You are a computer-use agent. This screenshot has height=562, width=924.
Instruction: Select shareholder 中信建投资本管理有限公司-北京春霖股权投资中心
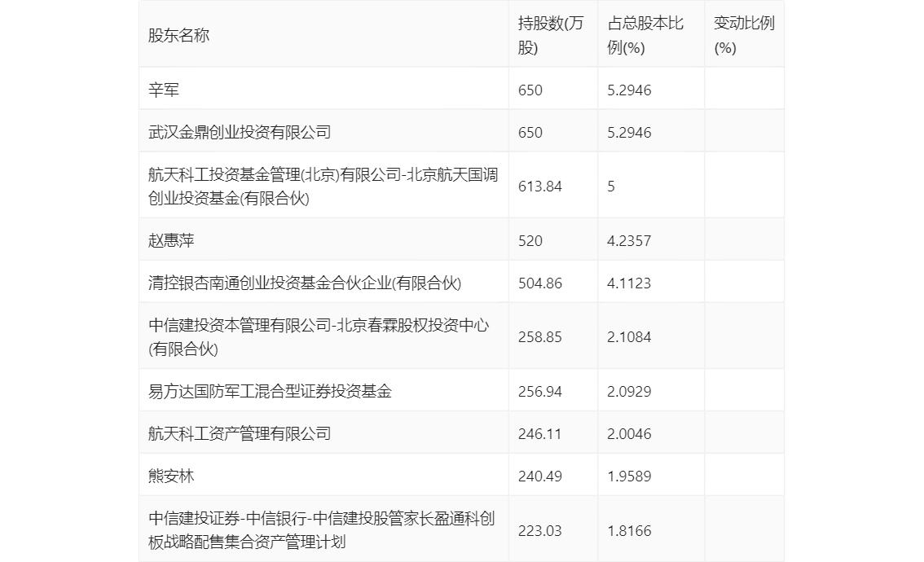(x=319, y=337)
